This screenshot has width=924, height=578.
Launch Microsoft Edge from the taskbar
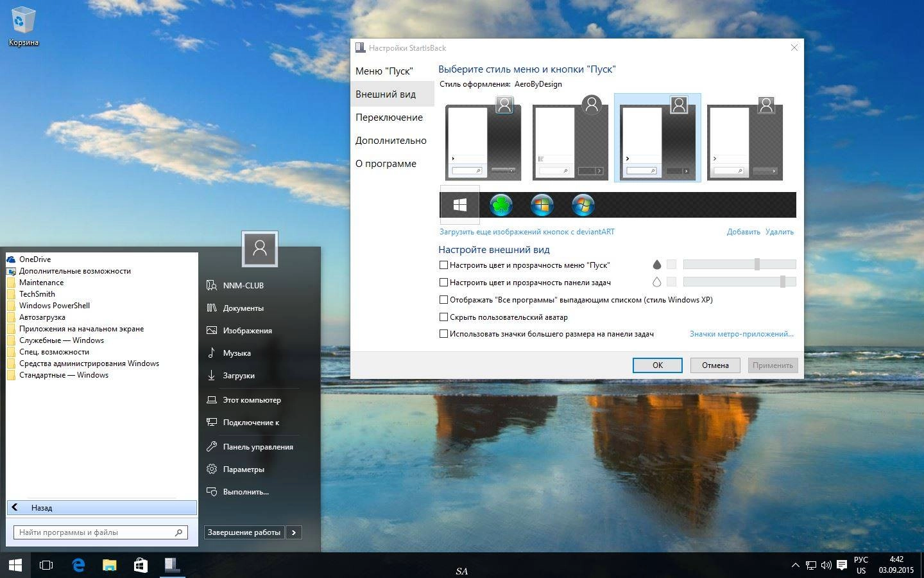point(78,565)
